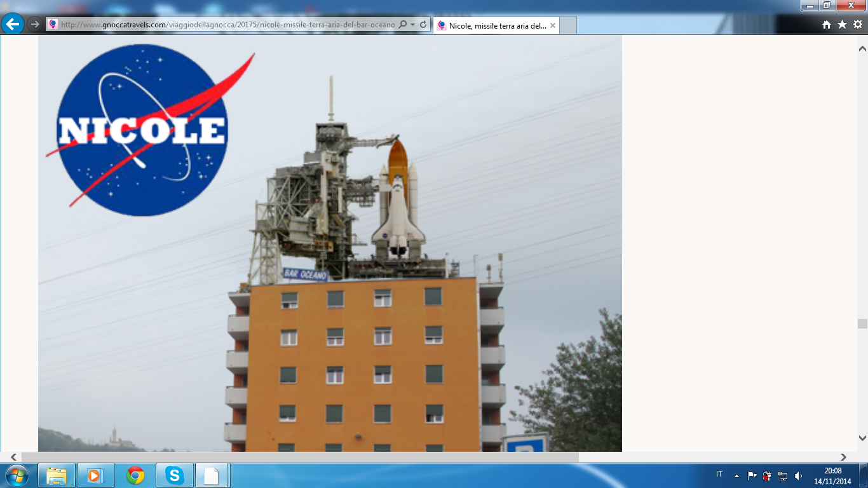This screenshot has width=868, height=488.
Task: Click the browser forward arrow button
Action: pyautogui.click(x=36, y=25)
